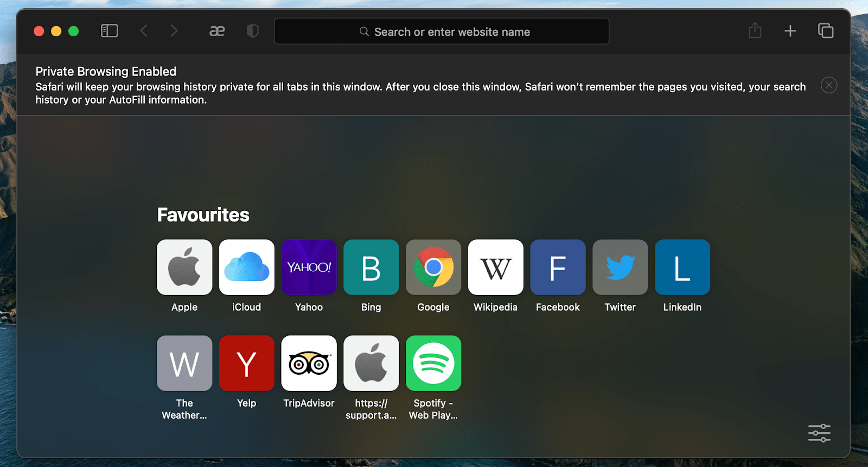Go forward to next page
The height and width of the screenshot is (467, 868).
click(x=174, y=31)
